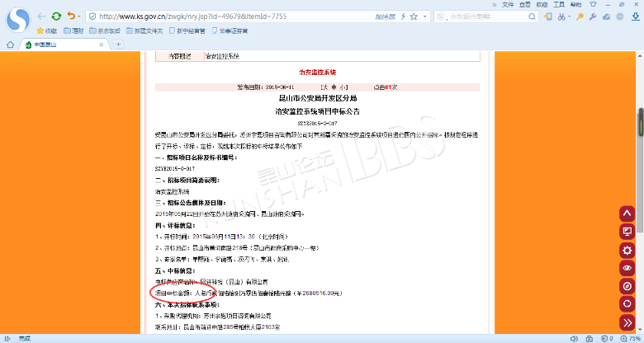Open the 华泰证券 bookmark
644x343 pixels.
[230, 31]
